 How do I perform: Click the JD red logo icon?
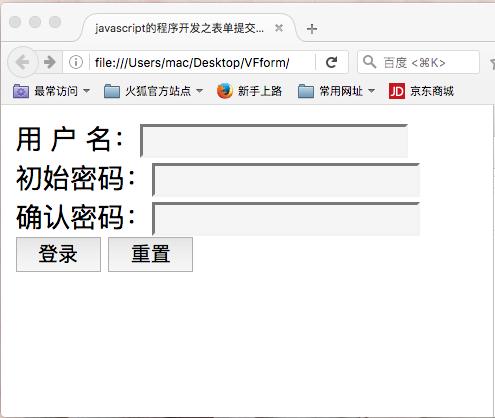(x=397, y=91)
